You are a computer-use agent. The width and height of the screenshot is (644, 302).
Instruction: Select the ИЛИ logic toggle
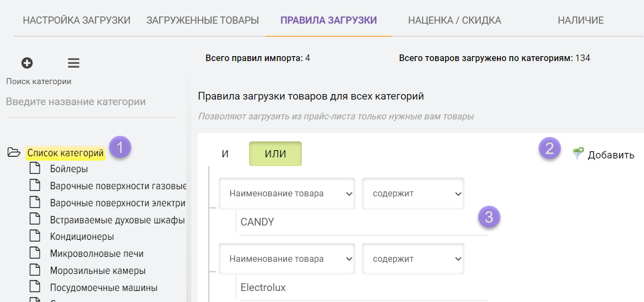(275, 154)
